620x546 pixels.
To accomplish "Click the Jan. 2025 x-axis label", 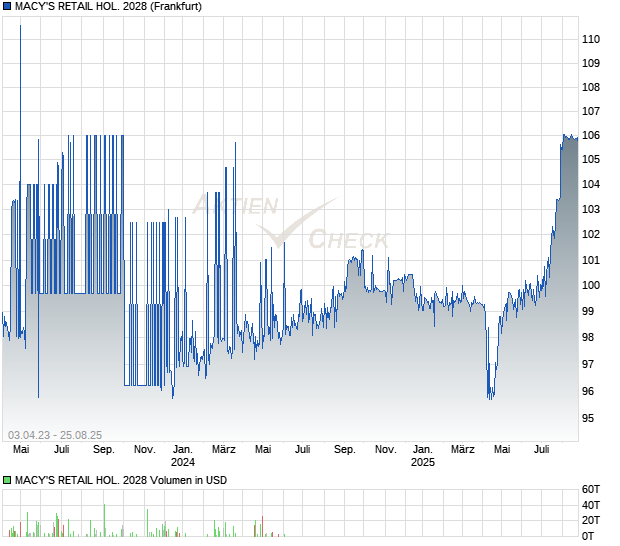I will coord(423,456).
